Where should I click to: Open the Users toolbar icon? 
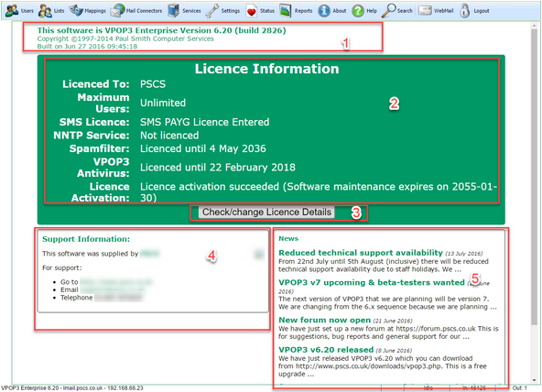[x=13, y=11]
